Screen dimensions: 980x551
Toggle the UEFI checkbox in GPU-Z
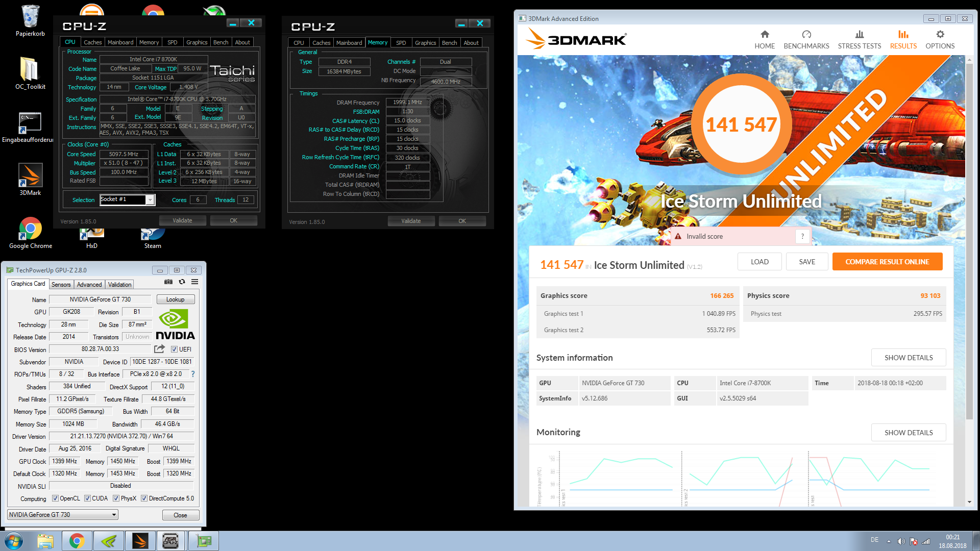[x=174, y=349]
